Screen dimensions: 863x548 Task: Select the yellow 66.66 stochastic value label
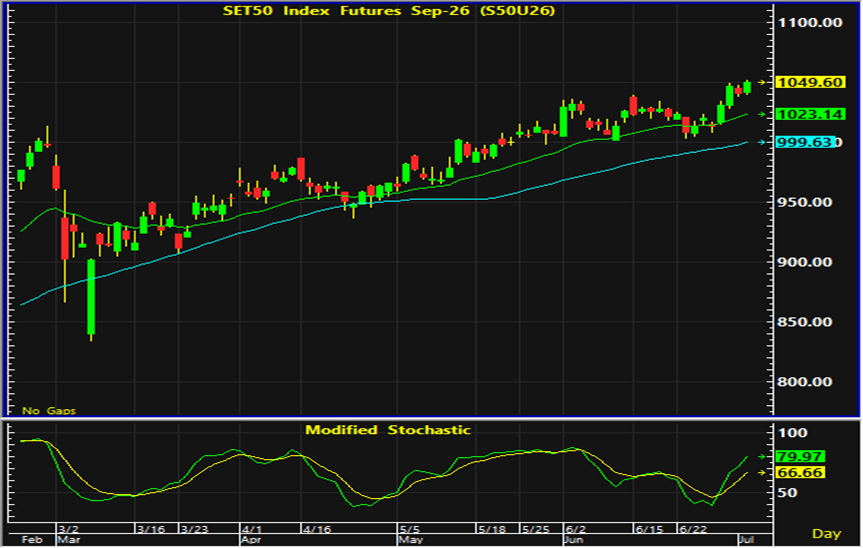click(800, 473)
